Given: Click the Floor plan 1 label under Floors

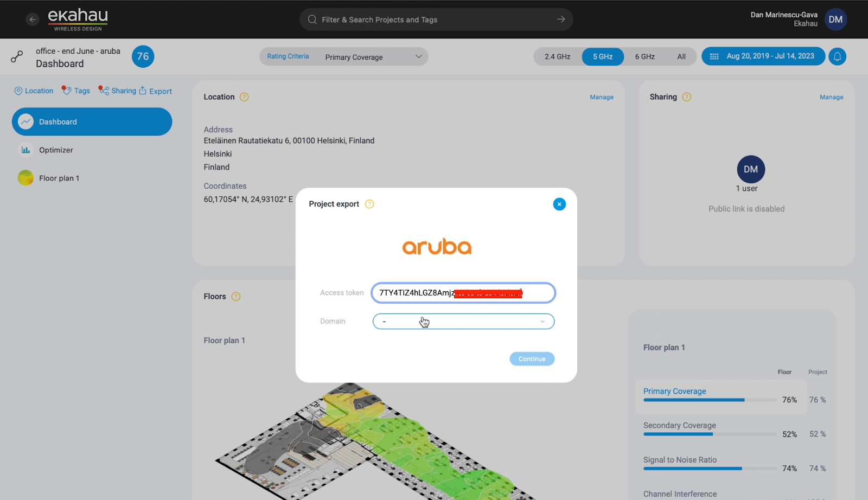Looking at the screenshot, I should 225,341.
